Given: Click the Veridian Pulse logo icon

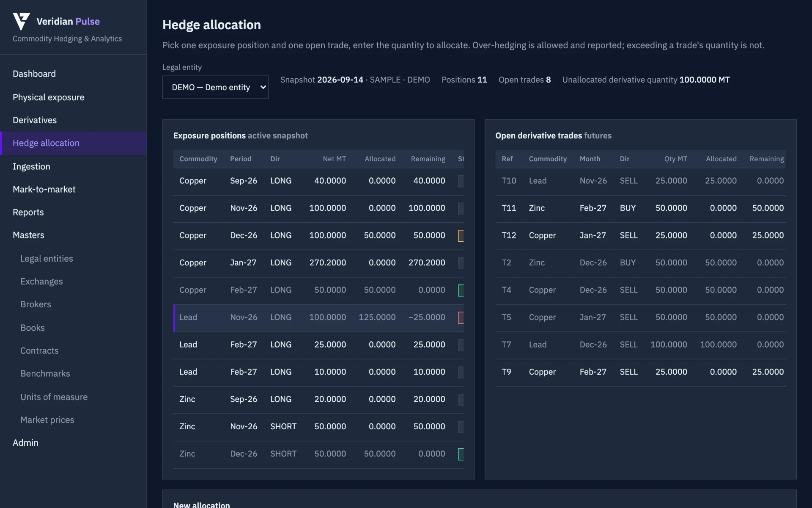Looking at the screenshot, I should pyautogui.click(x=21, y=21).
